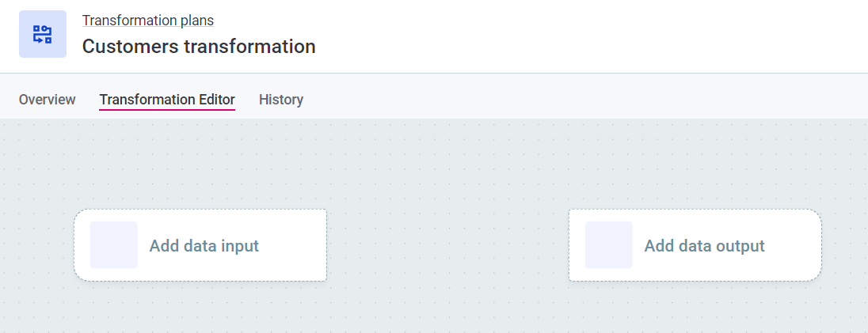Click dotted canvas above Add data input node
The image size is (868, 333).
click(200, 166)
